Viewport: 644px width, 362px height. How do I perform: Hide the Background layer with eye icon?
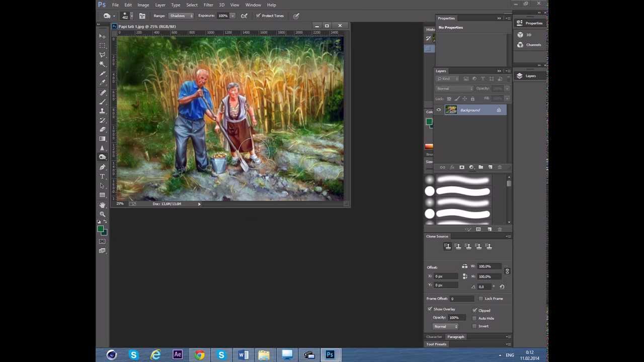pyautogui.click(x=439, y=110)
